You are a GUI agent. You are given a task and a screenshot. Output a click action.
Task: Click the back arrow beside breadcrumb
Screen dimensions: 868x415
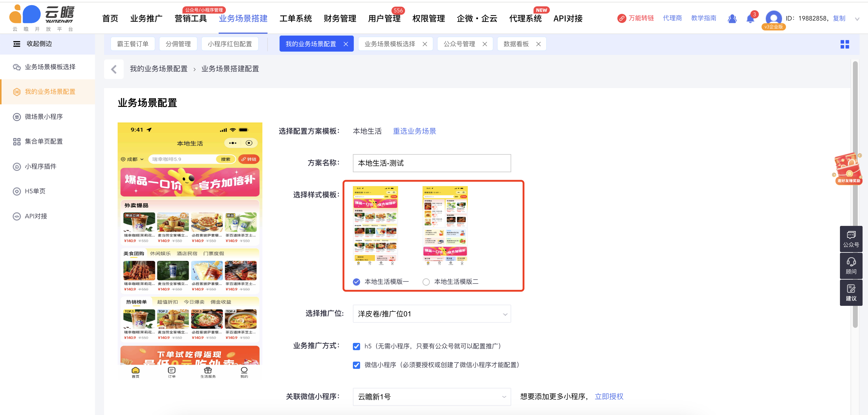coord(114,69)
